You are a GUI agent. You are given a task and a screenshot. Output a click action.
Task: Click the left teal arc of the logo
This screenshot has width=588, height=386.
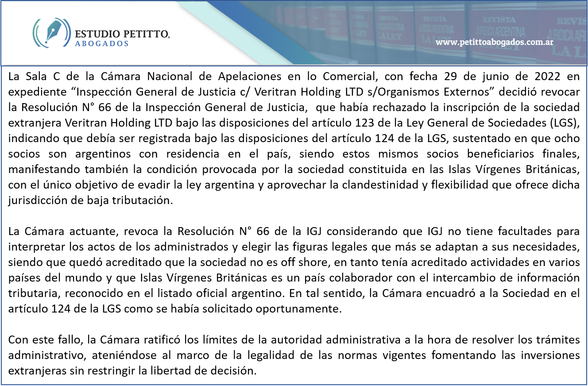tap(35, 33)
